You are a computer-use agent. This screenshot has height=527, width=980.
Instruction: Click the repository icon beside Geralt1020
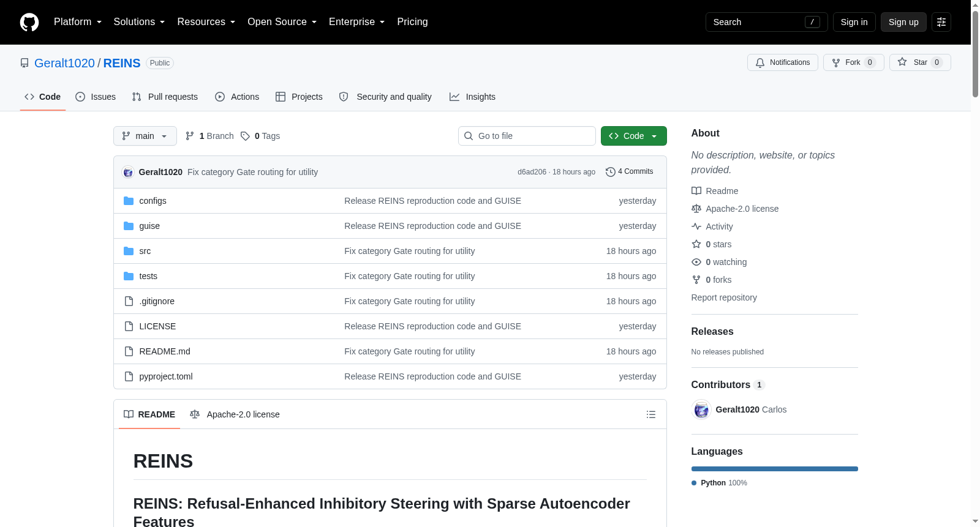[24, 63]
